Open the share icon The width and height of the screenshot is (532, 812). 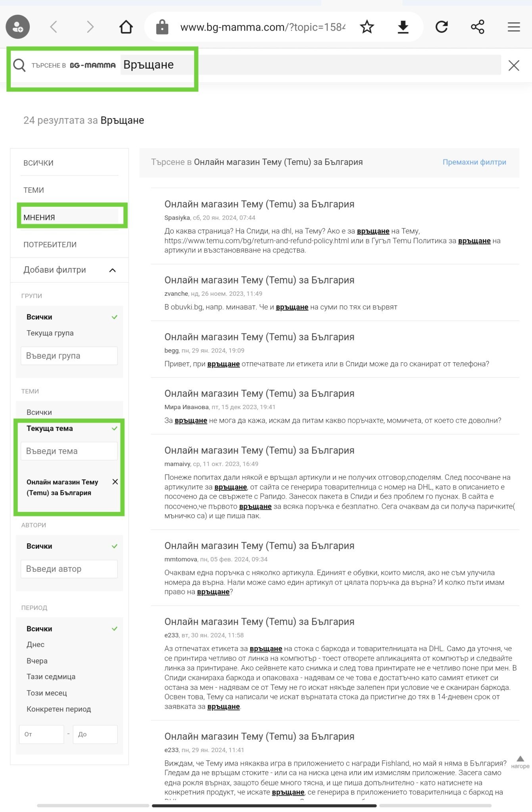click(478, 27)
